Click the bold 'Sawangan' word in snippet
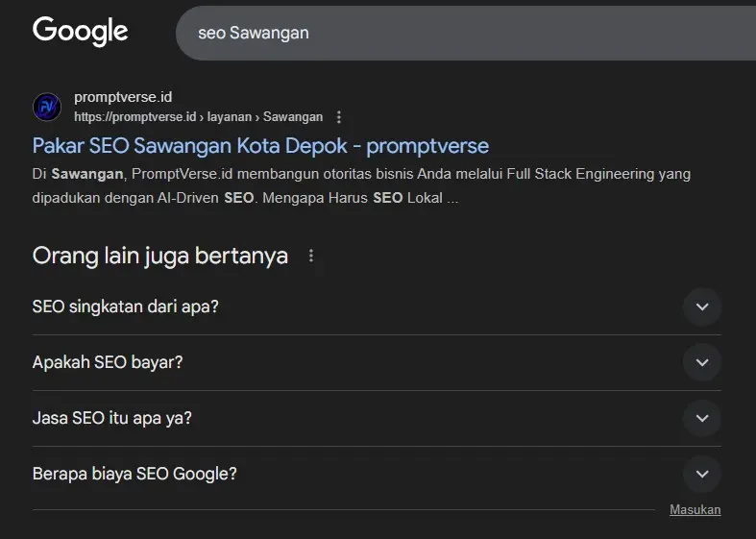756x539 pixels. tap(87, 175)
